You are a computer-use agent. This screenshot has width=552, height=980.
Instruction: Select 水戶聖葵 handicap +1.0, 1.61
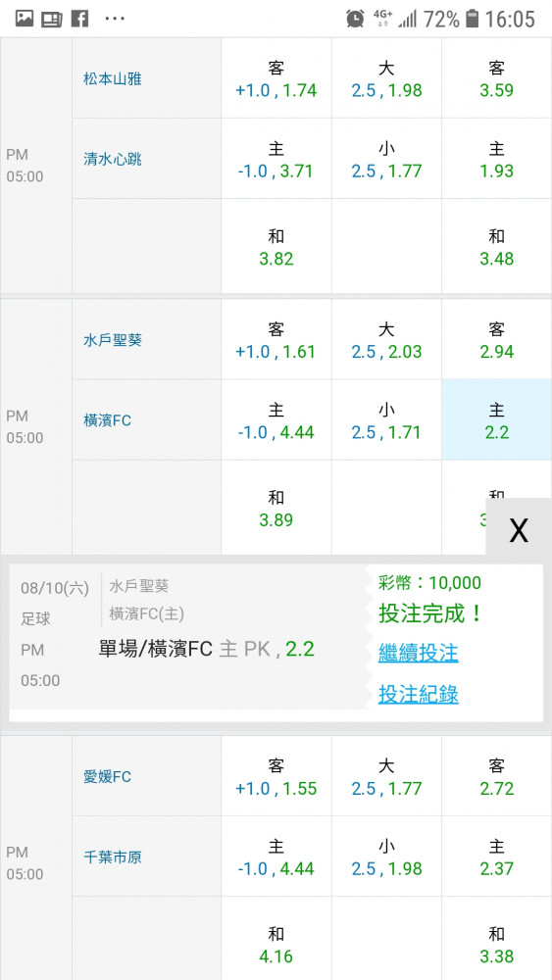click(x=276, y=339)
